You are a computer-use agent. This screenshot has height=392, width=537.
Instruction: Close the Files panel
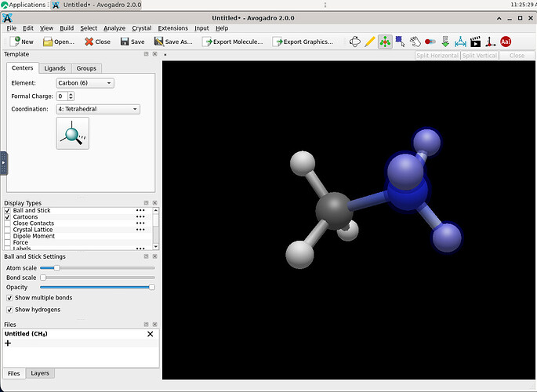pos(154,325)
